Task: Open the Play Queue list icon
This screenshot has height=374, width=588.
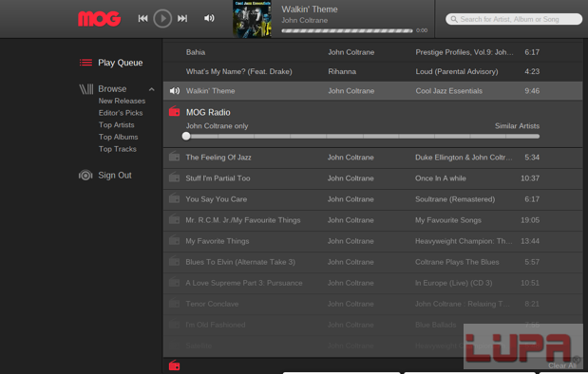Action: click(85, 63)
